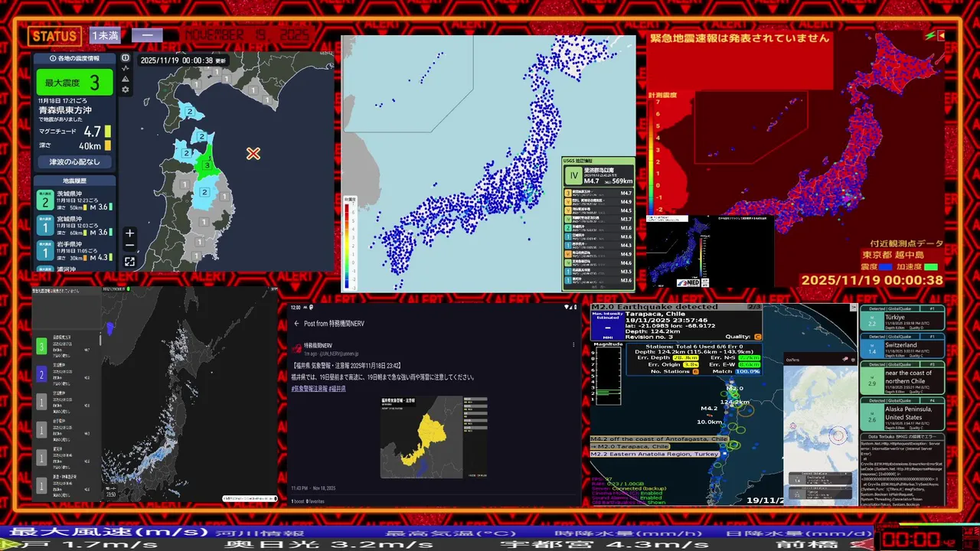Click the 更新 refresh label beside the timestamp
The image size is (980, 551).
(x=220, y=60)
